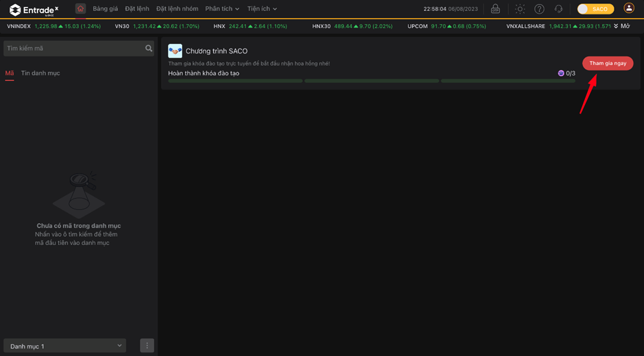The image size is (644, 356).
Task: Click the SACO handshake program icon
Action: 175,51
